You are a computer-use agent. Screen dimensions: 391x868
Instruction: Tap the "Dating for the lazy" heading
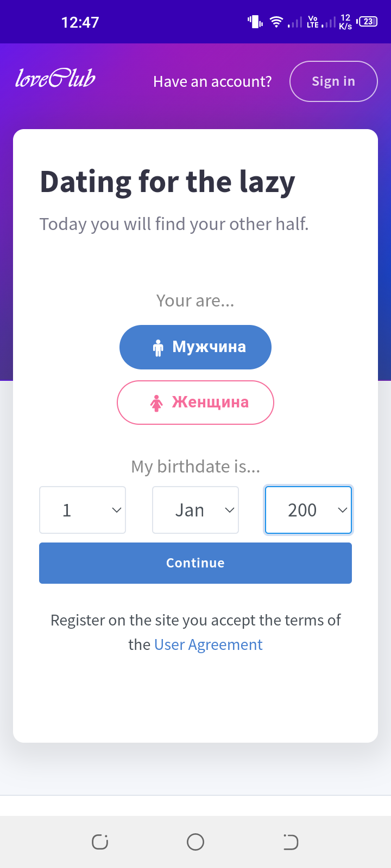pos(167,182)
